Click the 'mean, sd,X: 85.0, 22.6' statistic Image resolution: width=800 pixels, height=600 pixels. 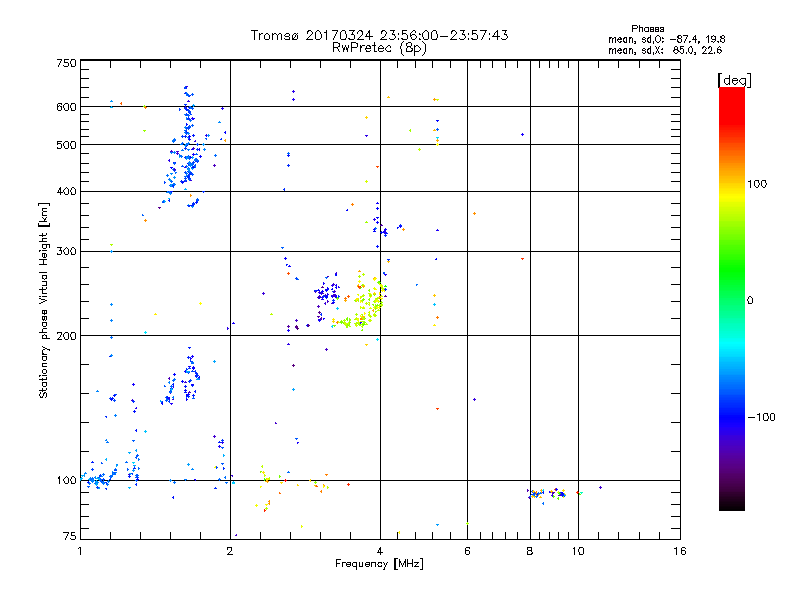(665, 50)
